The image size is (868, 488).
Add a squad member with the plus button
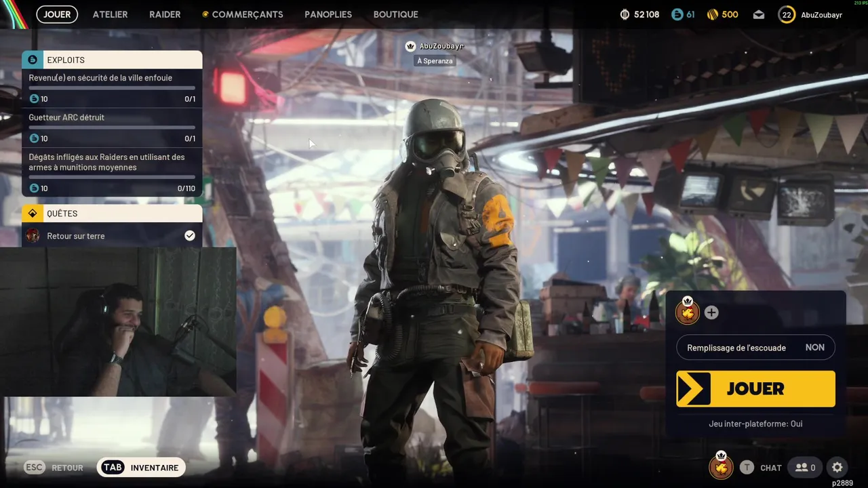(x=711, y=312)
